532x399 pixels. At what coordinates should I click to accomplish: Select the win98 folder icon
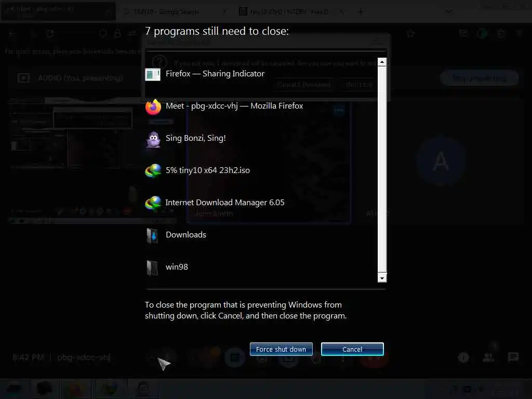point(152,268)
